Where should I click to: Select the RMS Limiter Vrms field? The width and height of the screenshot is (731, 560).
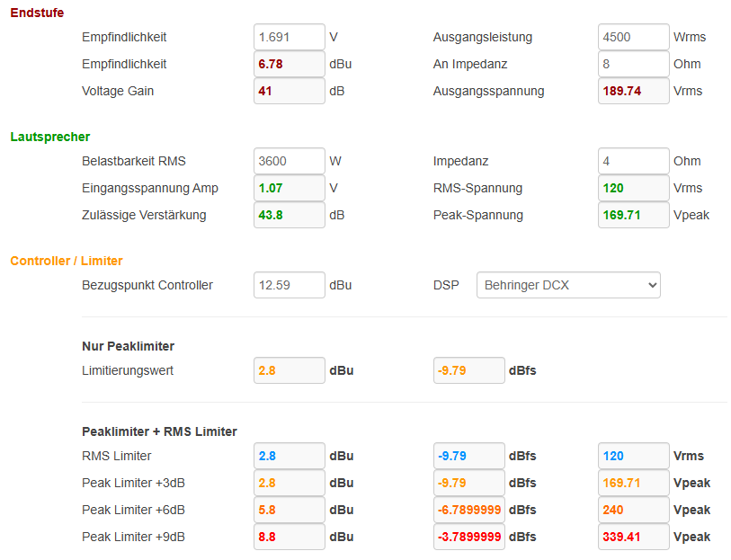[633, 456]
